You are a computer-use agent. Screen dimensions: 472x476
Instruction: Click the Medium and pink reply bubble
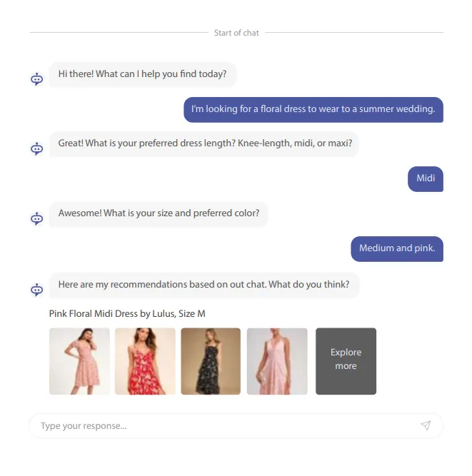tap(397, 248)
